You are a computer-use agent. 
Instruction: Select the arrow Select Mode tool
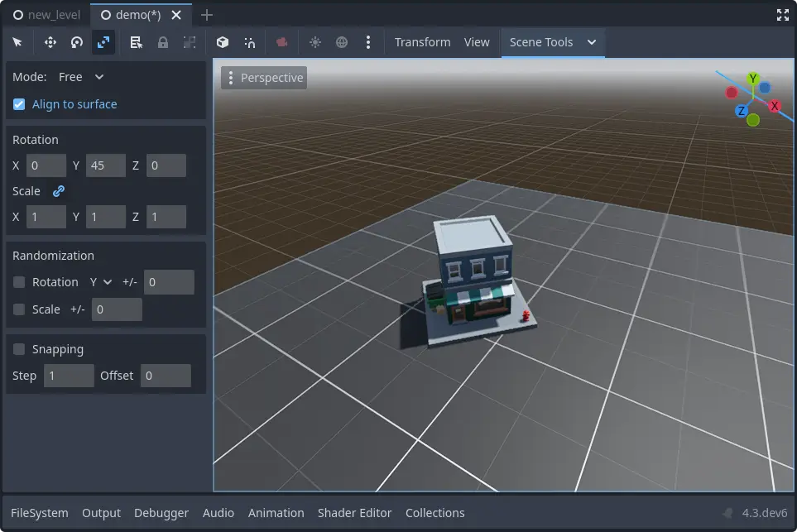pyautogui.click(x=18, y=42)
